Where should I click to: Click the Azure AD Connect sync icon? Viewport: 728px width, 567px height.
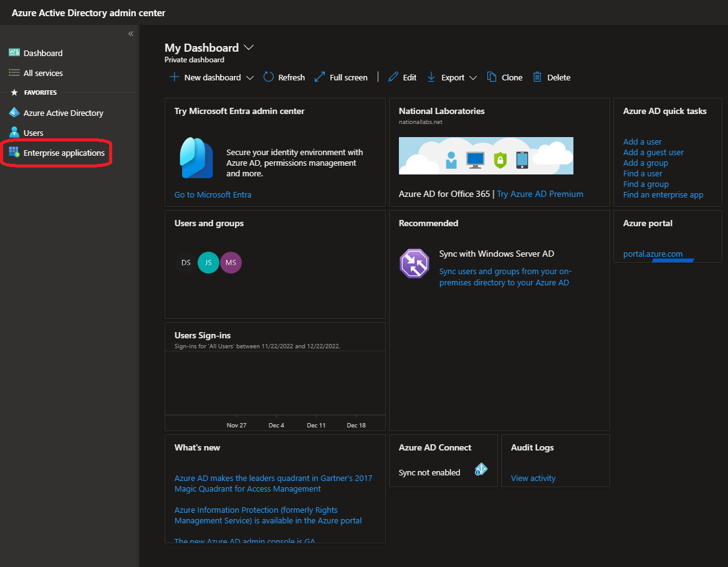(x=481, y=469)
